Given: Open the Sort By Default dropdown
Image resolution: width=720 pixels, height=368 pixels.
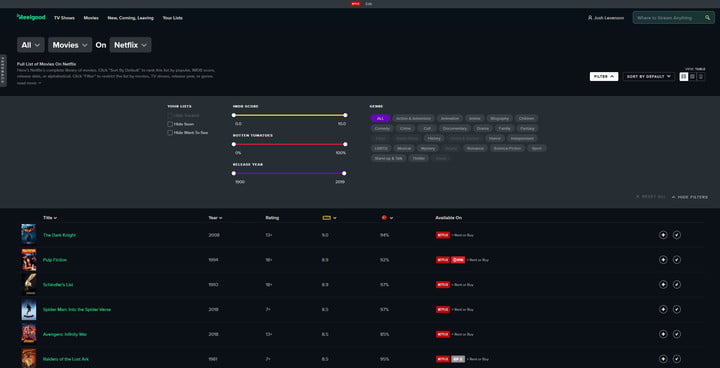Looking at the screenshot, I should (x=649, y=77).
